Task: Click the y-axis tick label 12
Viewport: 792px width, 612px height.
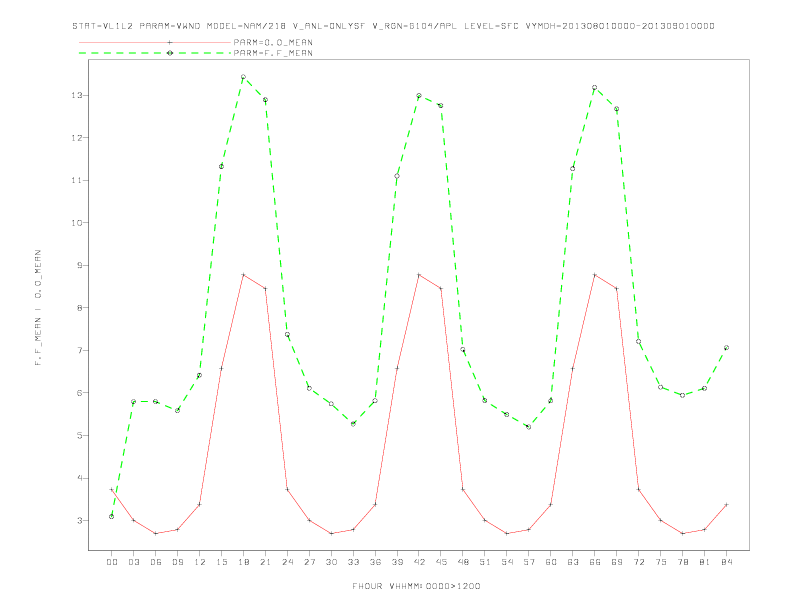Action: [x=77, y=137]
